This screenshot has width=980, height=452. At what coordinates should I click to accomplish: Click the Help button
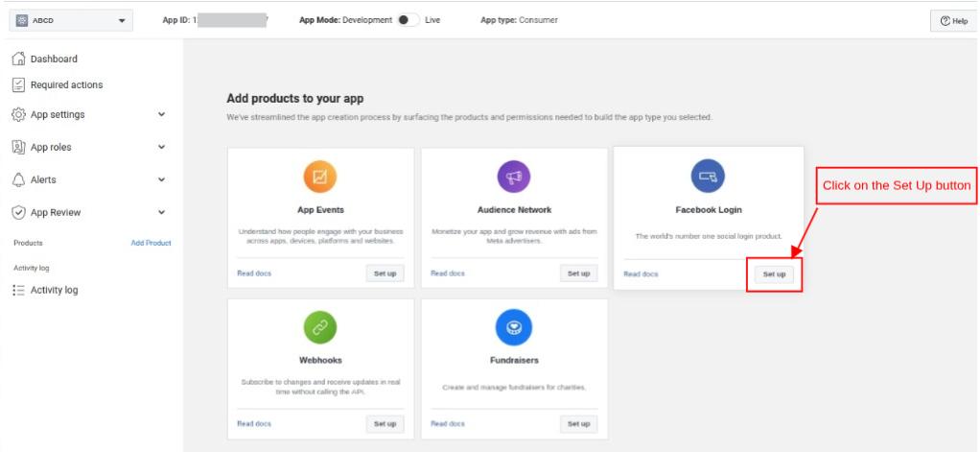(x=953, y=20)
